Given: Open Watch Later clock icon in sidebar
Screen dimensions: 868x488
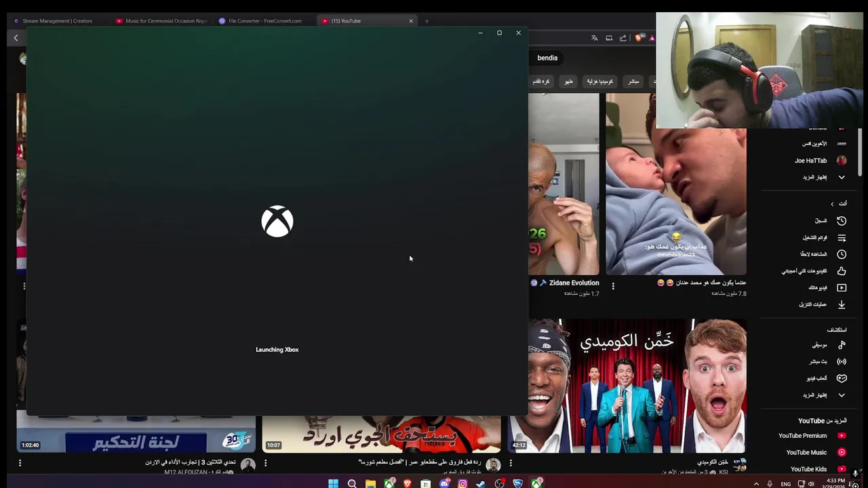Looking at the screenshot, I should pyautogui.click(x=842, y=254).
